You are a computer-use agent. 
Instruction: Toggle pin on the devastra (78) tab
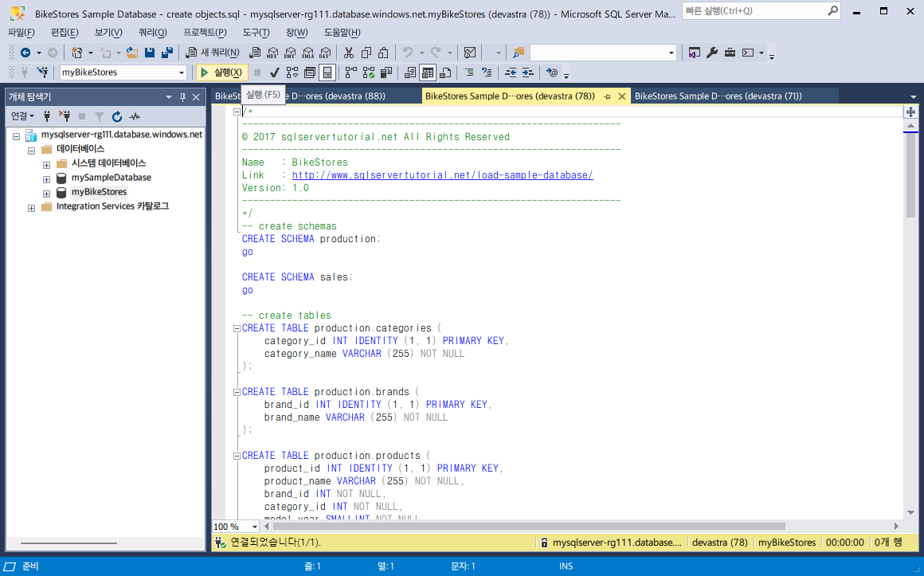pos(608,96)
